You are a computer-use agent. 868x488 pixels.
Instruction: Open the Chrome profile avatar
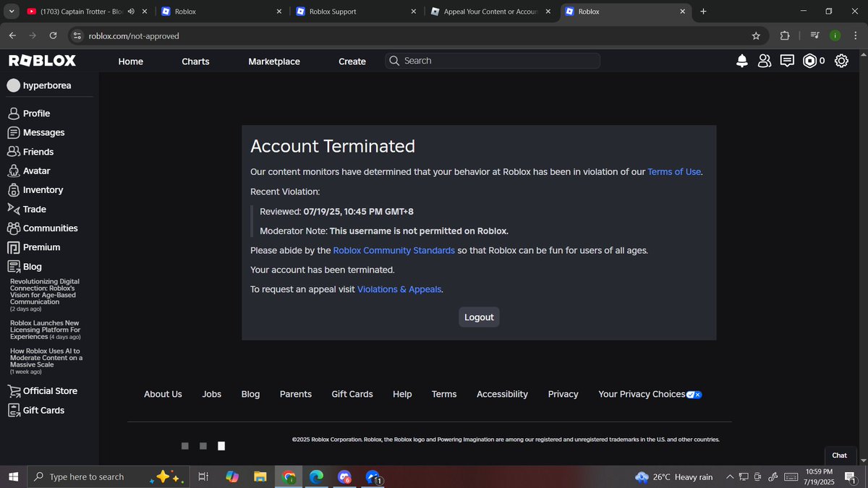[835, 35]
